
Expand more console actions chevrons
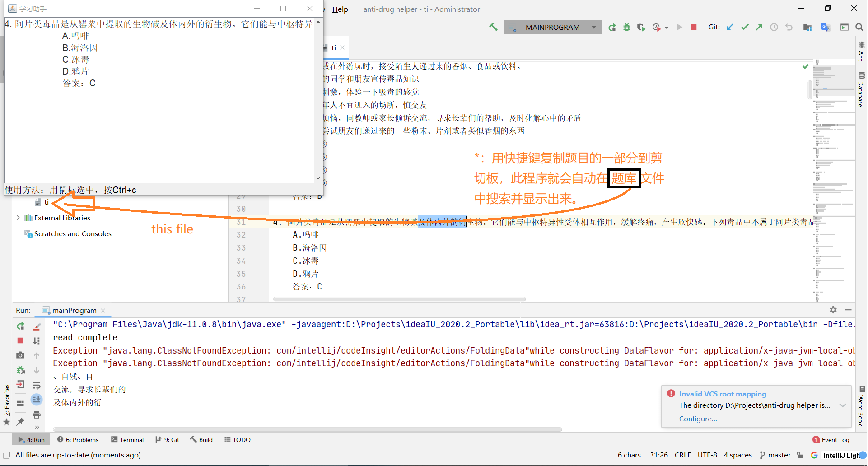coord(37,427)
